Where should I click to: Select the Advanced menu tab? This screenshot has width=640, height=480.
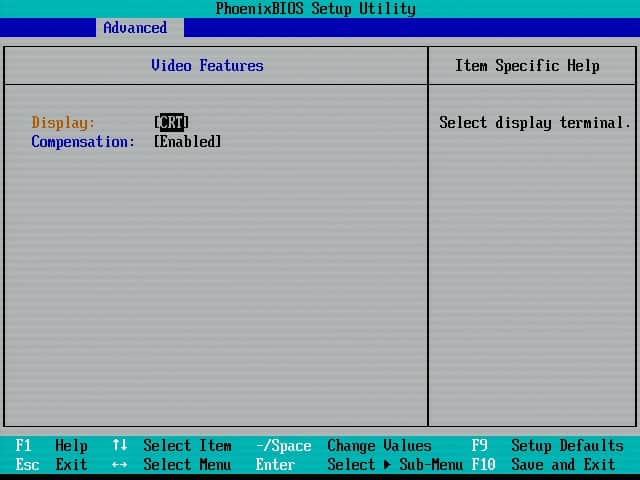(140, 28)
